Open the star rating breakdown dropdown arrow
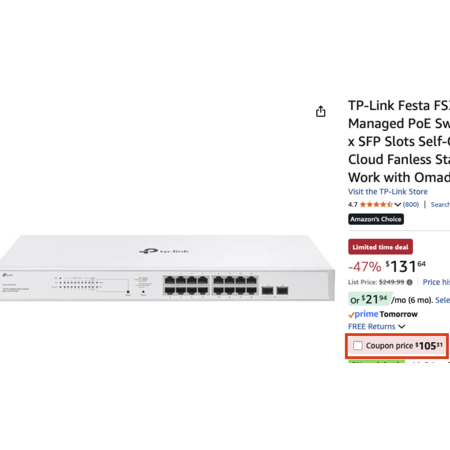Viewport: 450px width, 450px height. (x=397, y=205)
